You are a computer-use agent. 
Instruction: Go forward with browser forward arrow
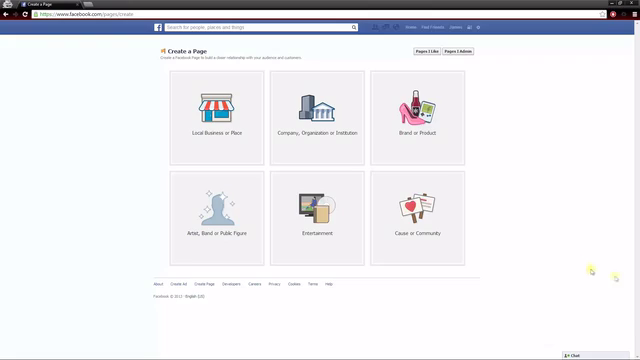(16, 14)
